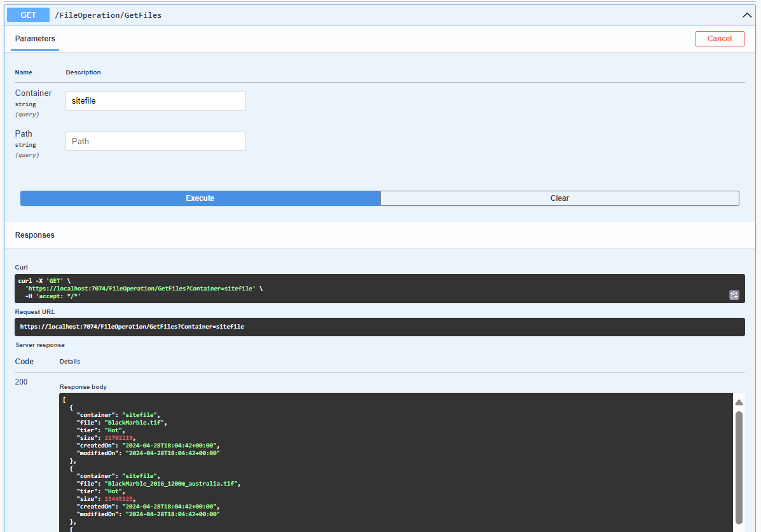Switch to the Parameters tab
Image resolution: width=761 pixels, height=532 pixels.
34,39
